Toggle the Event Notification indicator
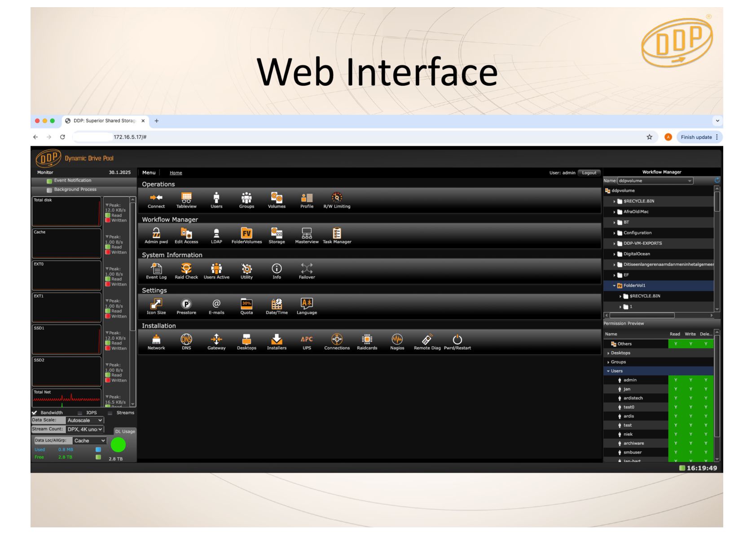756x535 pixels. (x=49, y=181)
